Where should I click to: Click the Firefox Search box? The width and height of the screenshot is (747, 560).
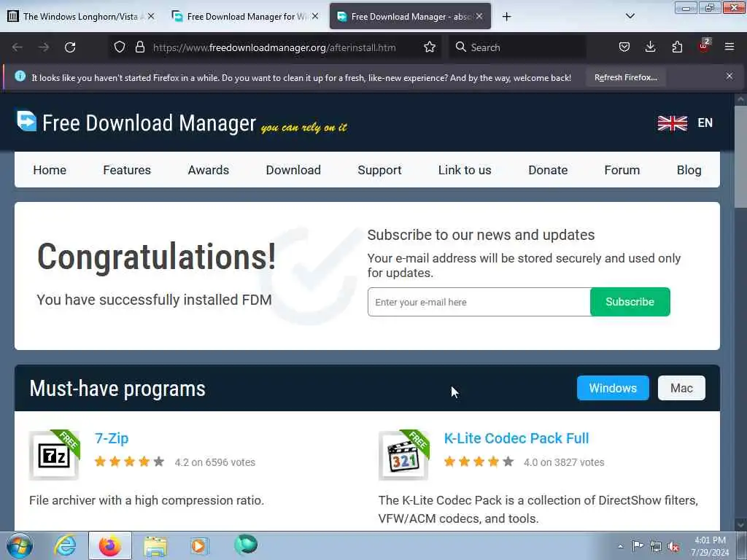pos(517,47)
